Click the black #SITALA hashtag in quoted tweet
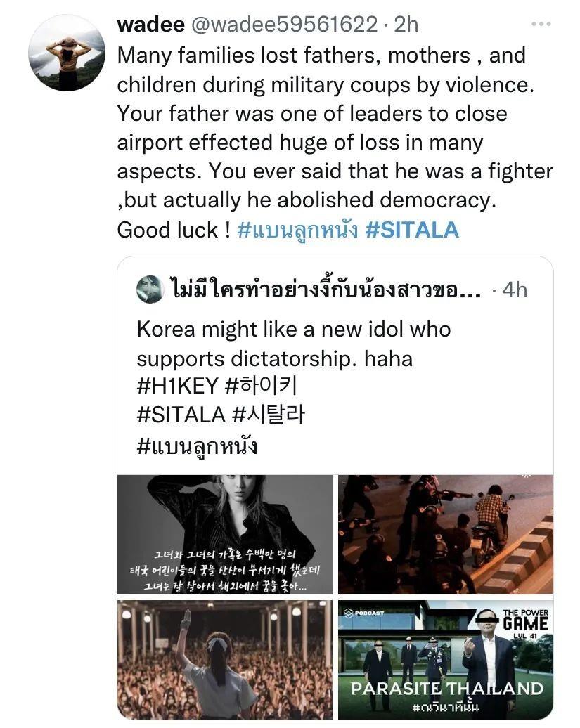Image resolution: width=580 pixels, height=728 pixels. tap(181, 415)
